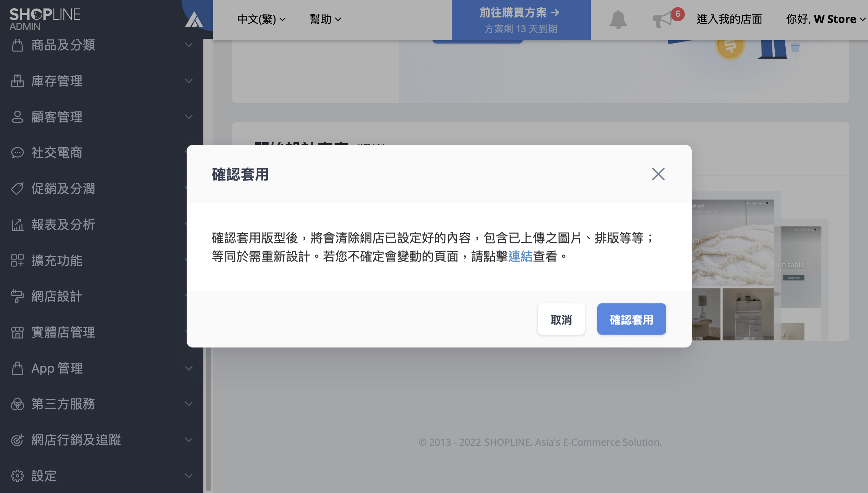Expand 商品及分類 chevron

189,45
